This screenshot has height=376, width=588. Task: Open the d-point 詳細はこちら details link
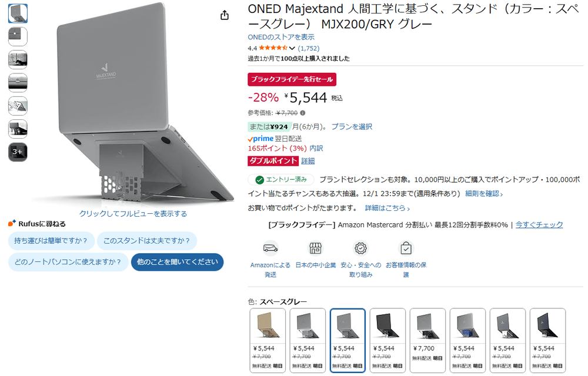pos(387,208)
